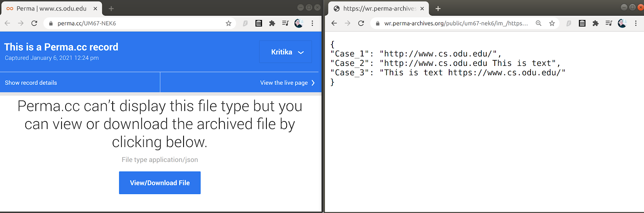
Task: Open media controls in the Perma window
Action: 285,23
